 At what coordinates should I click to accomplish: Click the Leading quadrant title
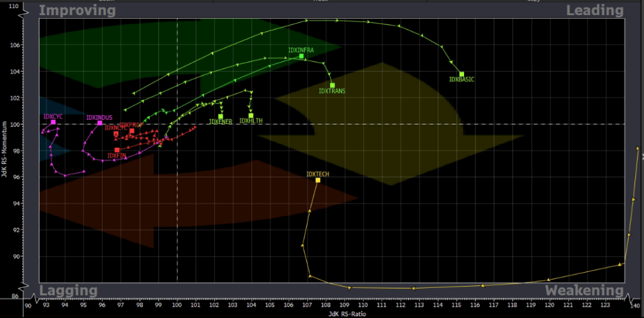click(x=595, y=11)
